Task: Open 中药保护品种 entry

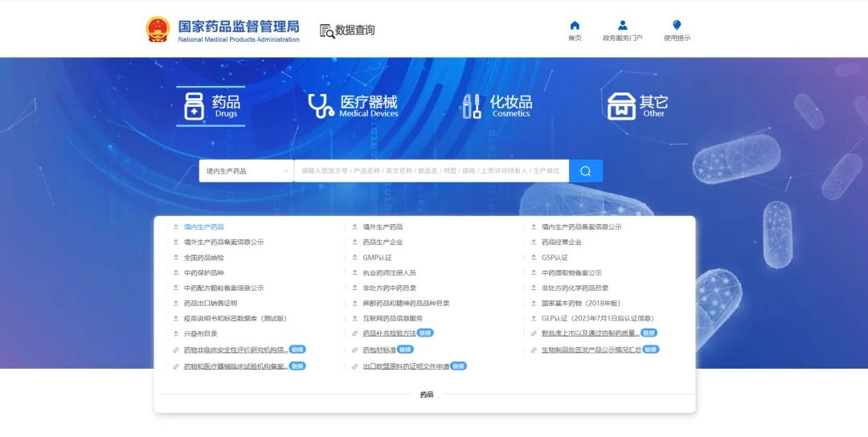Action: [x=203, y=272]
